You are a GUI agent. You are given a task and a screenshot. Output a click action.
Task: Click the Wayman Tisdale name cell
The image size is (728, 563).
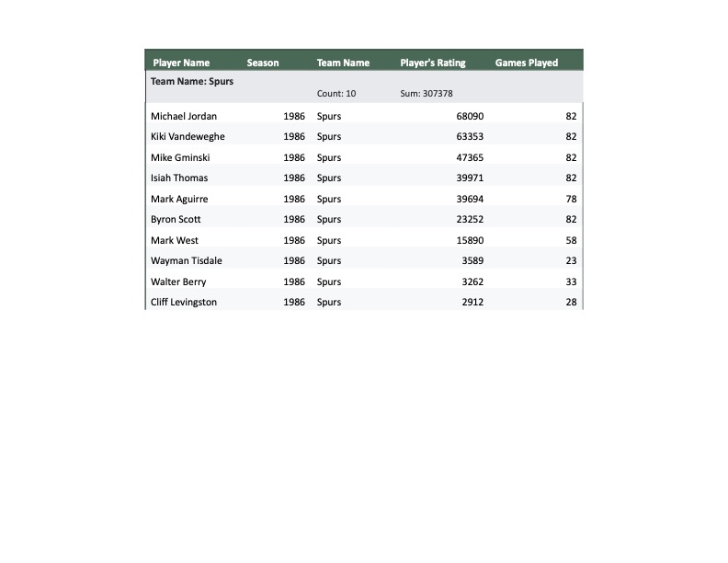[187, 260]
